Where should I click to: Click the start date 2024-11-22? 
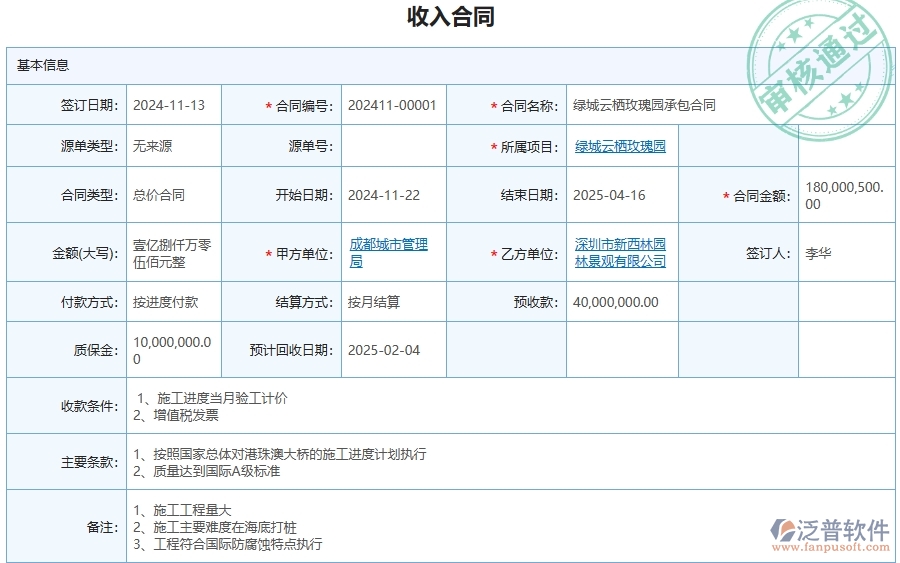point(384,195)
